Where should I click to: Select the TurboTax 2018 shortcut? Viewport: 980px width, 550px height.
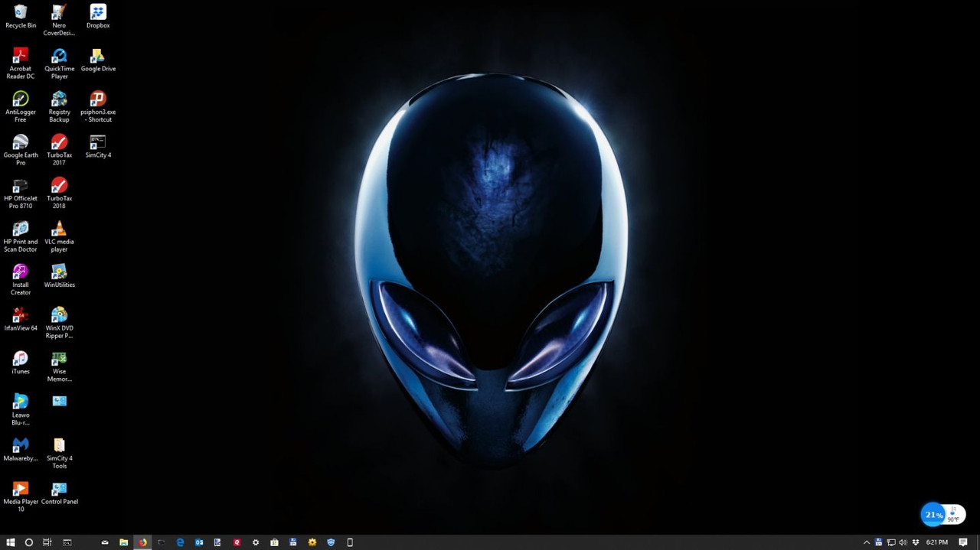click(59, 194)
